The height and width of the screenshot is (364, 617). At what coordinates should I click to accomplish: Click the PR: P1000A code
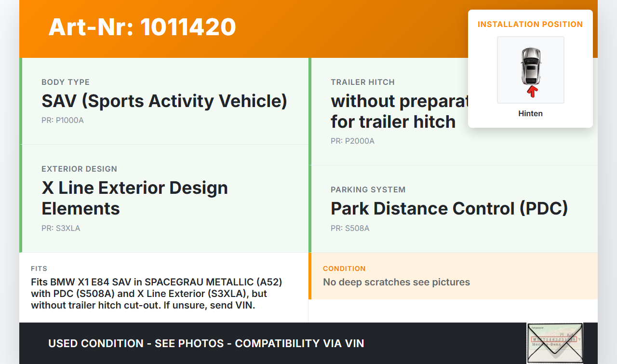coord(63,121)
